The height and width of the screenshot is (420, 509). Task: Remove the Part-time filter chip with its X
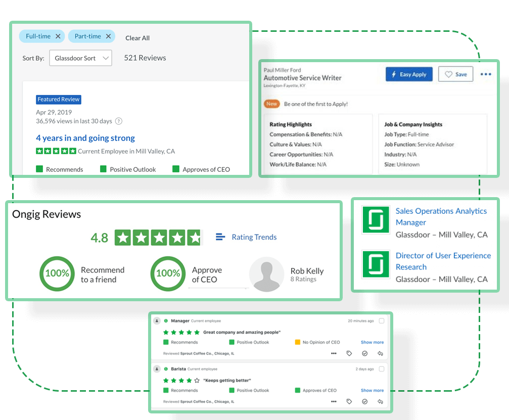pyautogui.click(x=109, y=36)
